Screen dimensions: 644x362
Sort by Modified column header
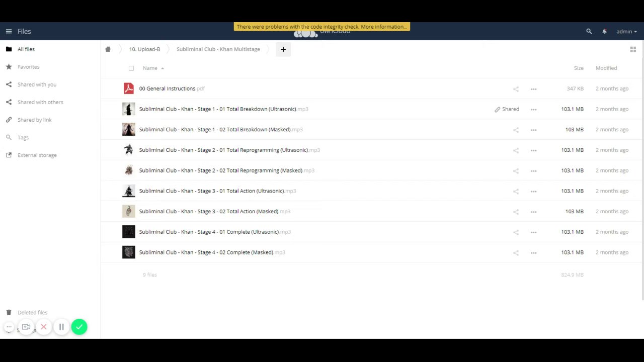tap(606, 68)
